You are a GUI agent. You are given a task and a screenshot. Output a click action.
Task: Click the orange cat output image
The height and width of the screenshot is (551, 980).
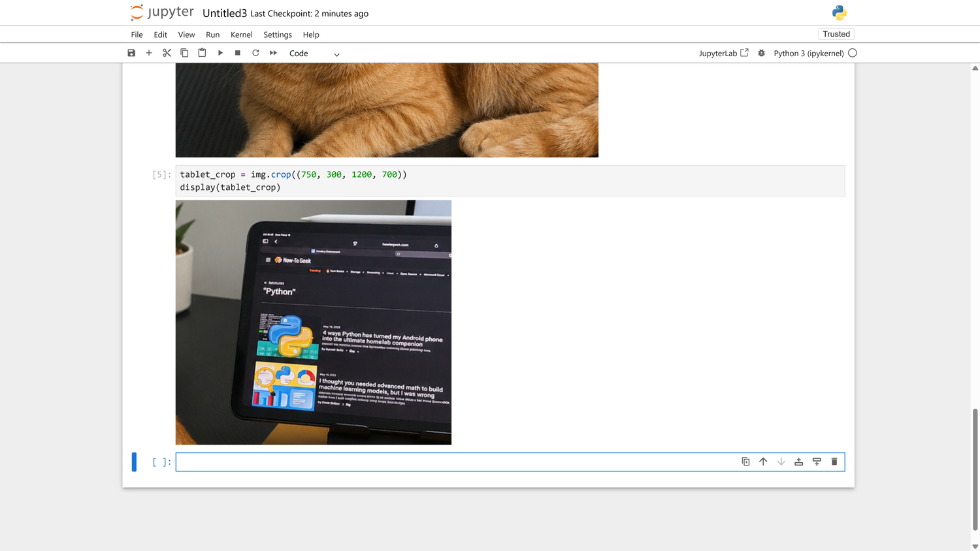387,110
